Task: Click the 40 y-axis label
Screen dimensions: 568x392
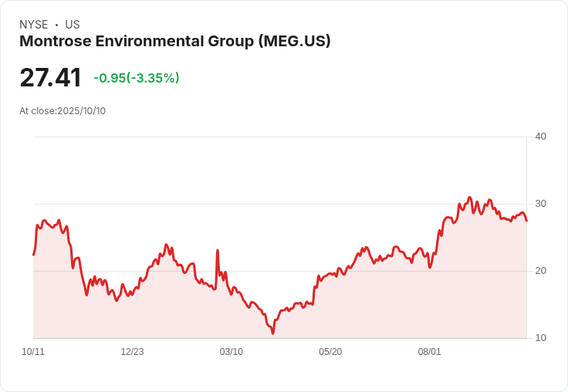Action: 540,137
